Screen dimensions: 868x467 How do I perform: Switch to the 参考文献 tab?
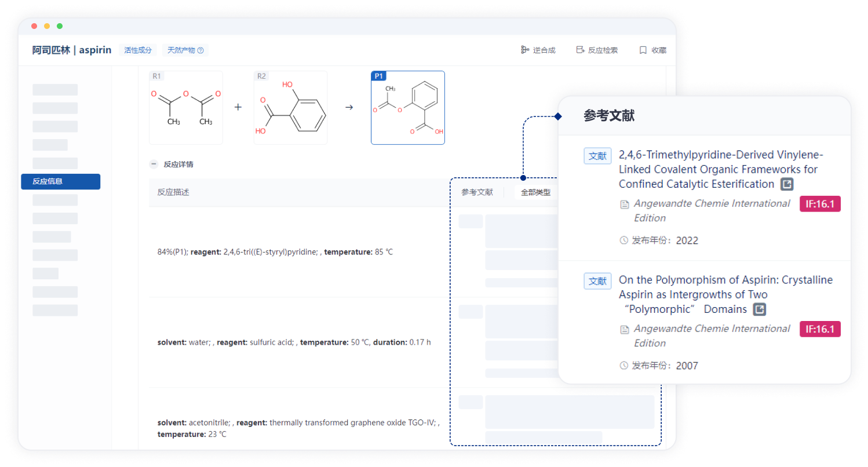[477, 192]
